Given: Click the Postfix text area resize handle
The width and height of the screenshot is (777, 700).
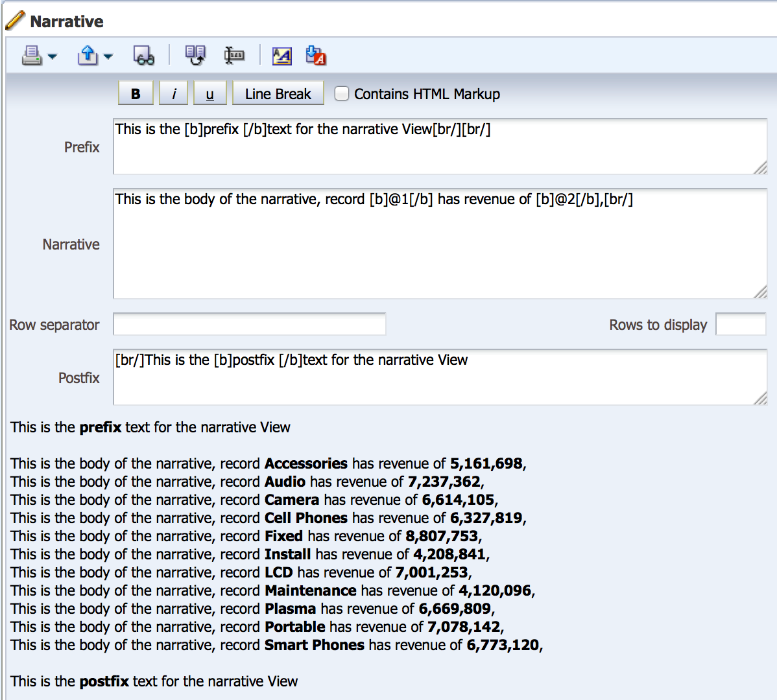Looking at the screenshot, I should pos(759,399).
